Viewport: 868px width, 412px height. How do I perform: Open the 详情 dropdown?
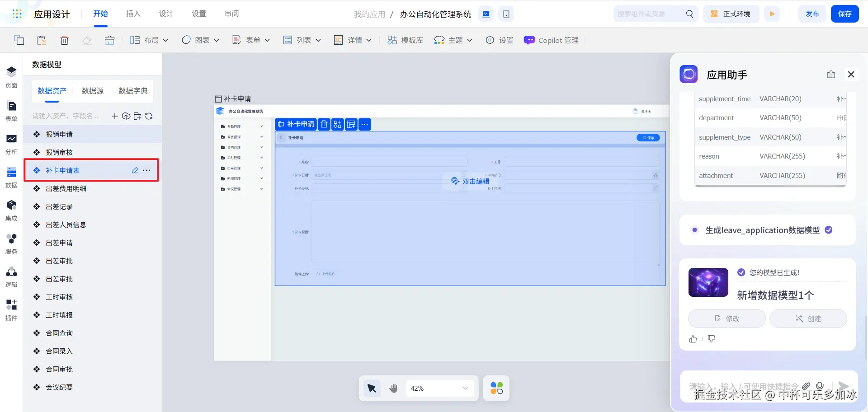353,40
